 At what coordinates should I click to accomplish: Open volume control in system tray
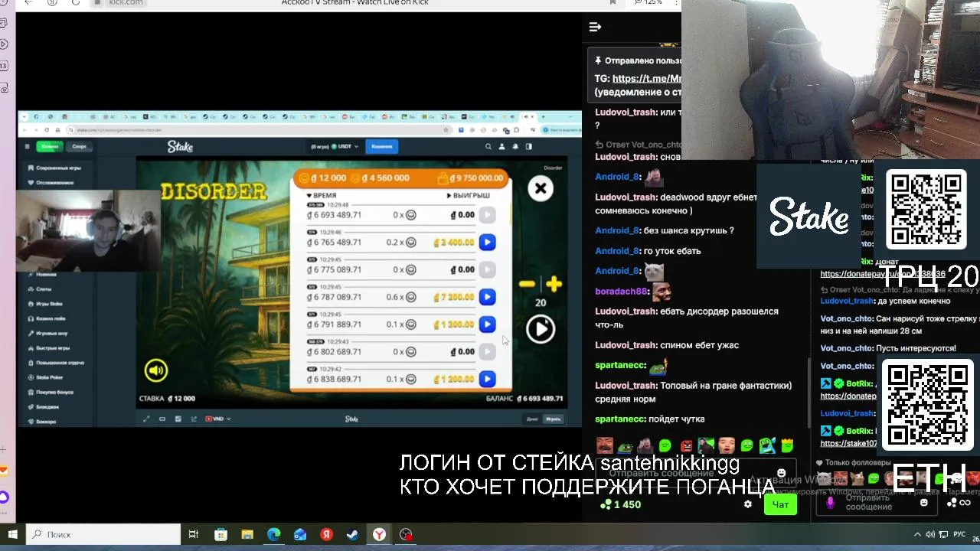pyautogui.click(x=930, y=534)
